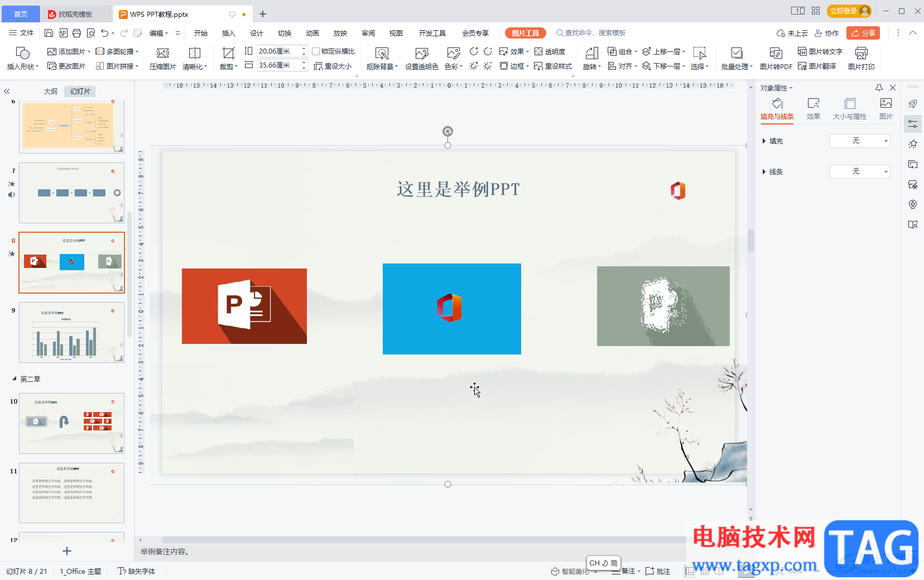Click the decrease contrast icon

[x=488, y=51]
